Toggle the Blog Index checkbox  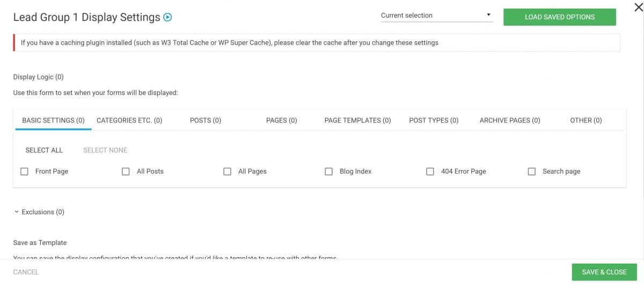click(x=328, y=171)
